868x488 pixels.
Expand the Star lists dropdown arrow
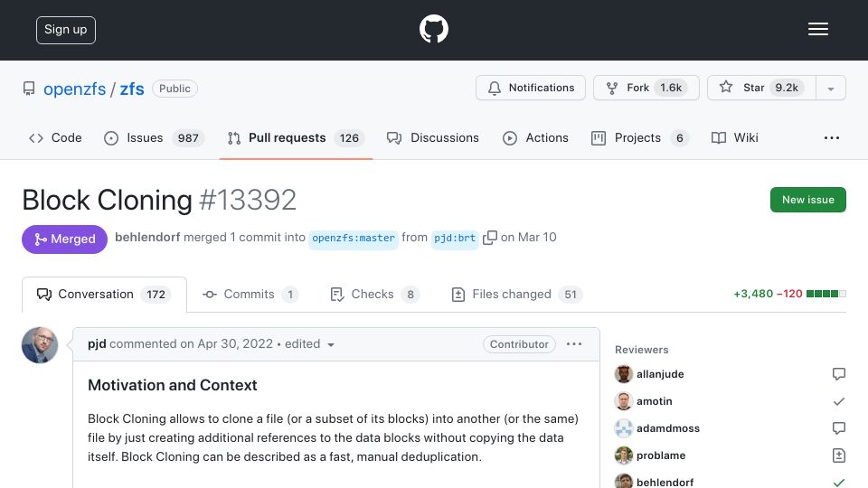[x=830, y=89]
